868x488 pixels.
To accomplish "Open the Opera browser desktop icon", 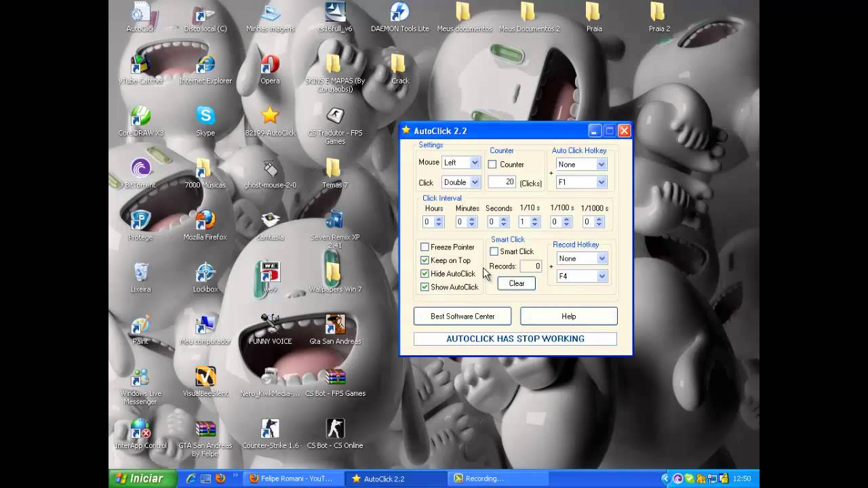I will coord(270,65).
